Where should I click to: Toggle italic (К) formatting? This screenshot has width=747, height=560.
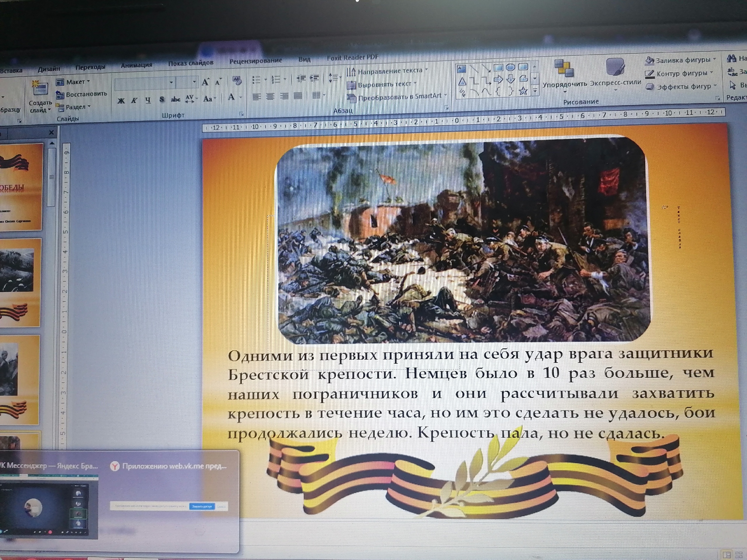click(135, 101)
